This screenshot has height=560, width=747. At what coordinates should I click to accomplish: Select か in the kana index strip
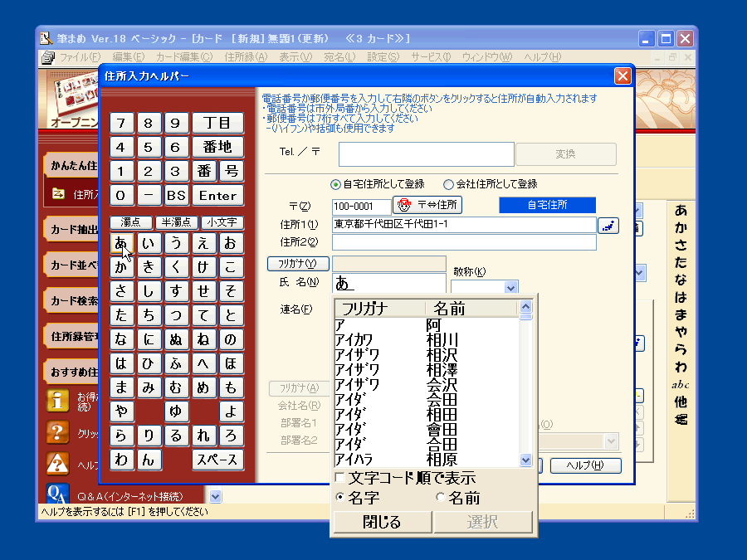tap(681, 227)
